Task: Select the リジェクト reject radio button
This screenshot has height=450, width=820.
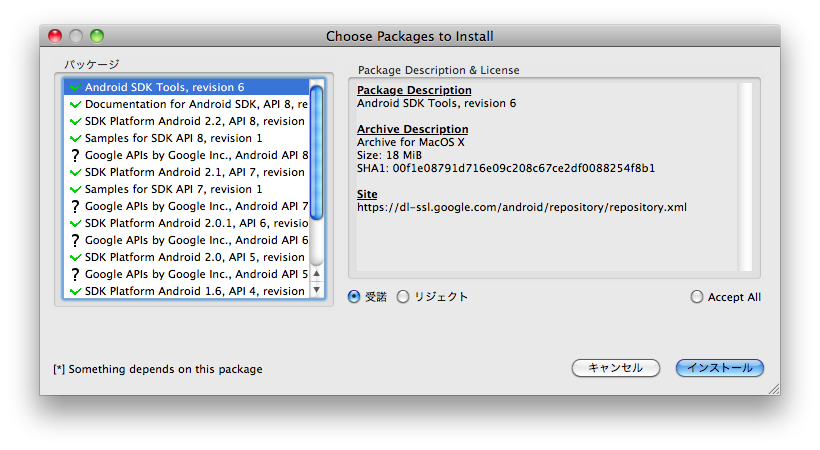Action: tap(403, 297)
